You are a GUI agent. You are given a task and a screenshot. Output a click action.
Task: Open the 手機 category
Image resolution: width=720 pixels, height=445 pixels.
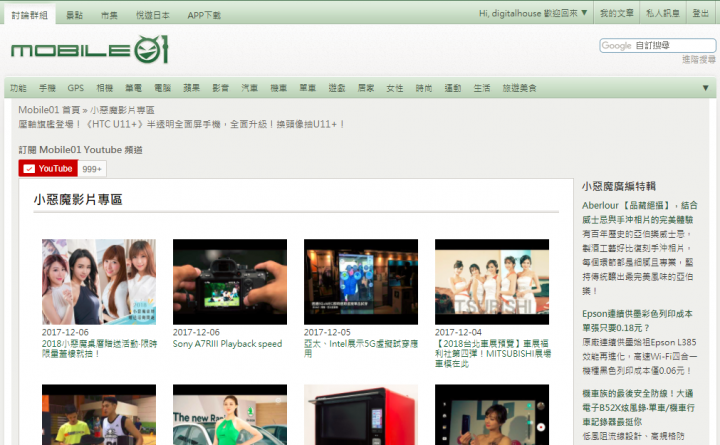47,88
